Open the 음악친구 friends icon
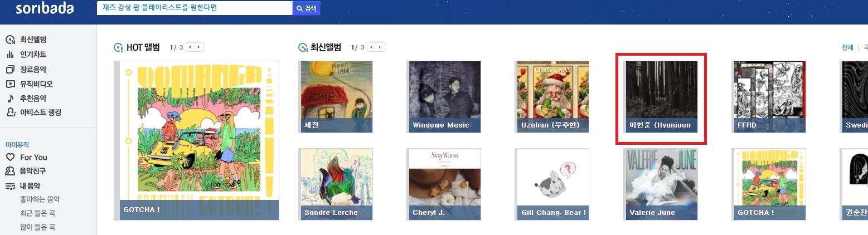 coord(10,171)
